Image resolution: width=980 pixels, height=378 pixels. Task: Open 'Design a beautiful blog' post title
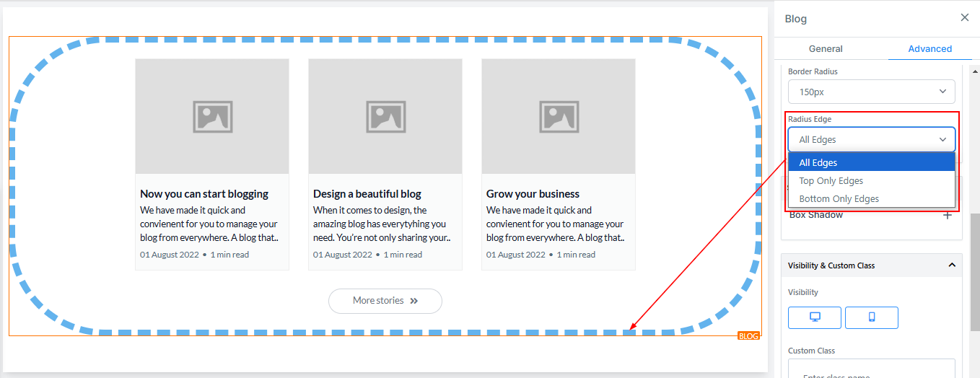(367, 194)
